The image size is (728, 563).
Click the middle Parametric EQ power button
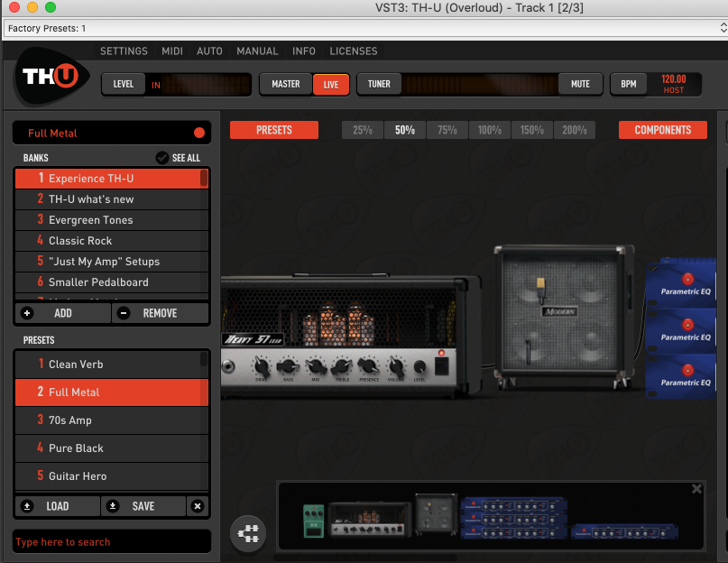pyautogui.click(x=687, y=324)
